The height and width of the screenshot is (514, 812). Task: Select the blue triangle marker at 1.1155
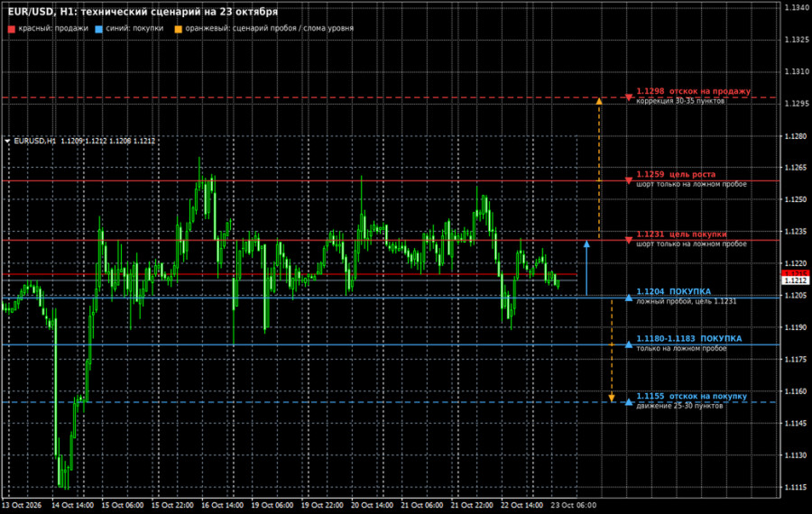pyautogui.click(x=629, y=402)
